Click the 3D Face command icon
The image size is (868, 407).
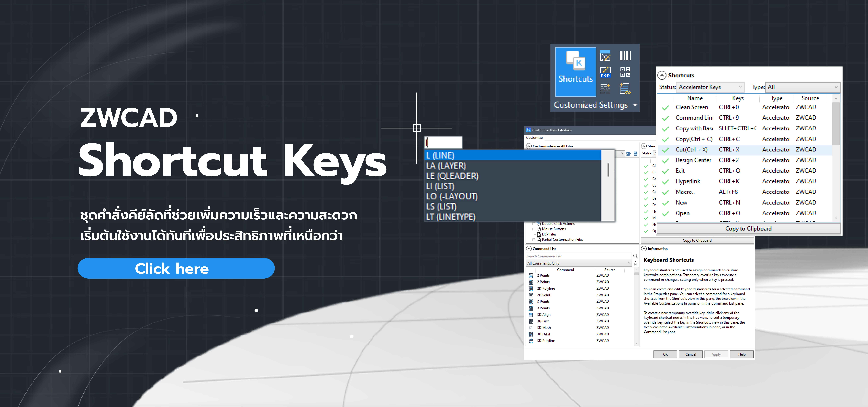click(x=531, y=321)
